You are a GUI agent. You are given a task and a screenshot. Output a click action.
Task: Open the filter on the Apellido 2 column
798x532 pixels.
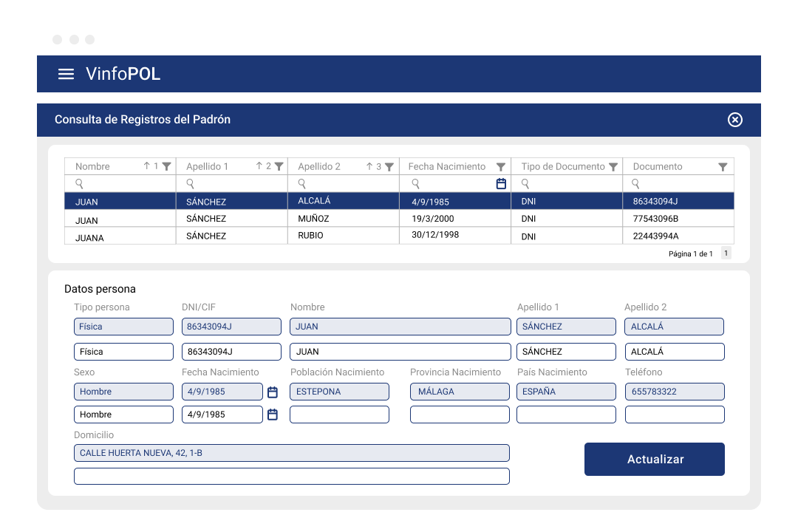pos(389,167)
